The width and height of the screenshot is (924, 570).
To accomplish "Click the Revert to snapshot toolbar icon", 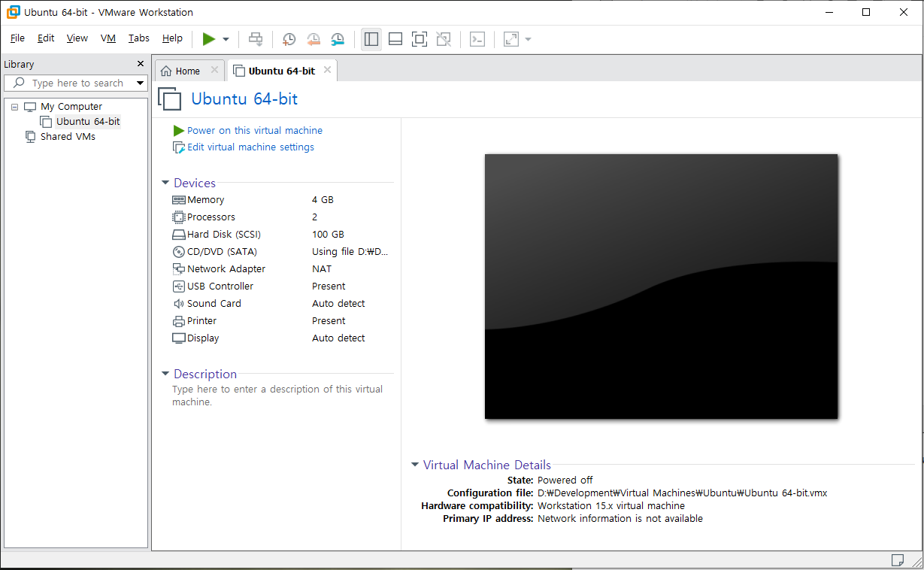I will [x=314, y=39].
